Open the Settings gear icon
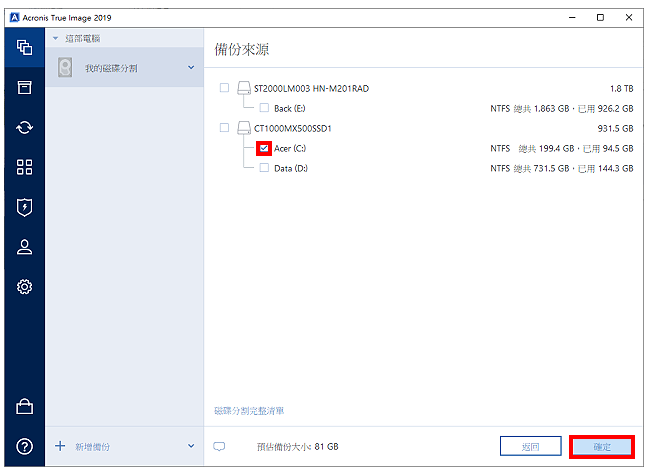The image size is (649, 471). coord(24,286)
